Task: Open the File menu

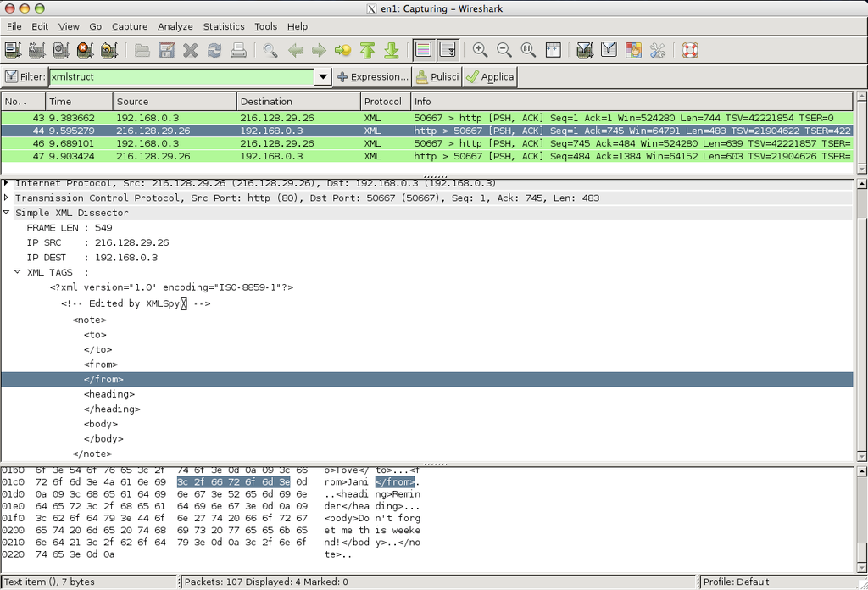Action: (14, 26)
